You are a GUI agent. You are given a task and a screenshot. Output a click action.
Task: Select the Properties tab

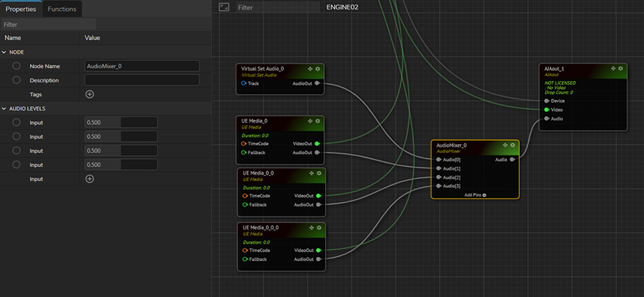tap(21, 9)
